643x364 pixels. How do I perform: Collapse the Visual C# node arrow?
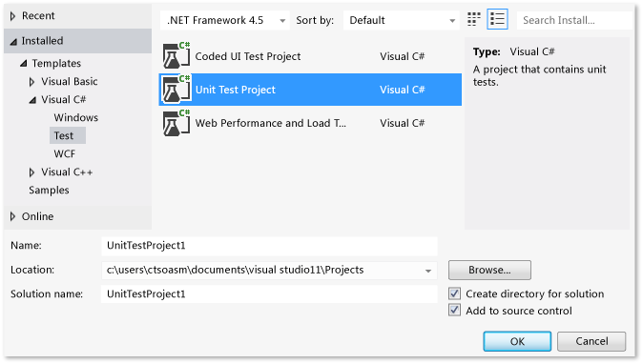tap(32, 100)
